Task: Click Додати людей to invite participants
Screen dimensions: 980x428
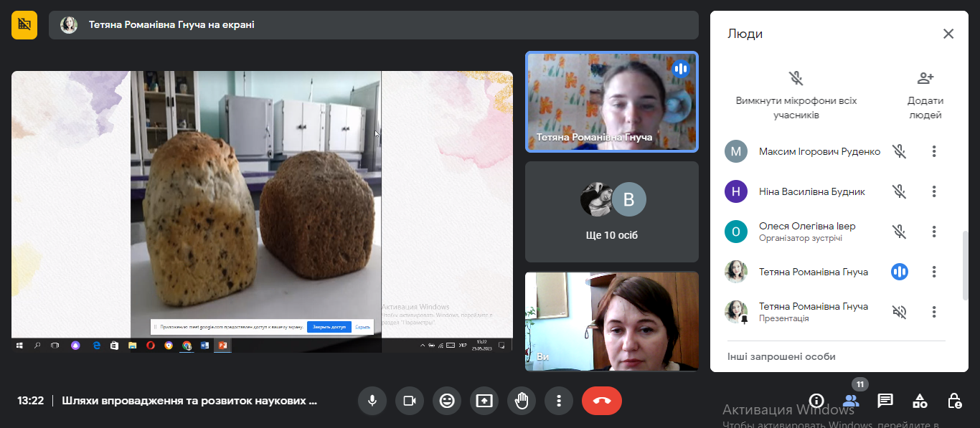Action: coord(925,94)
